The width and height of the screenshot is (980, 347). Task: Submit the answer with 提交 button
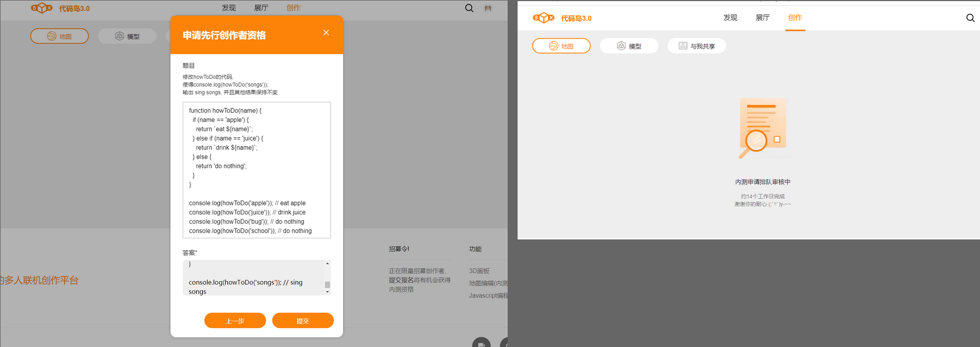click(303, 321)
